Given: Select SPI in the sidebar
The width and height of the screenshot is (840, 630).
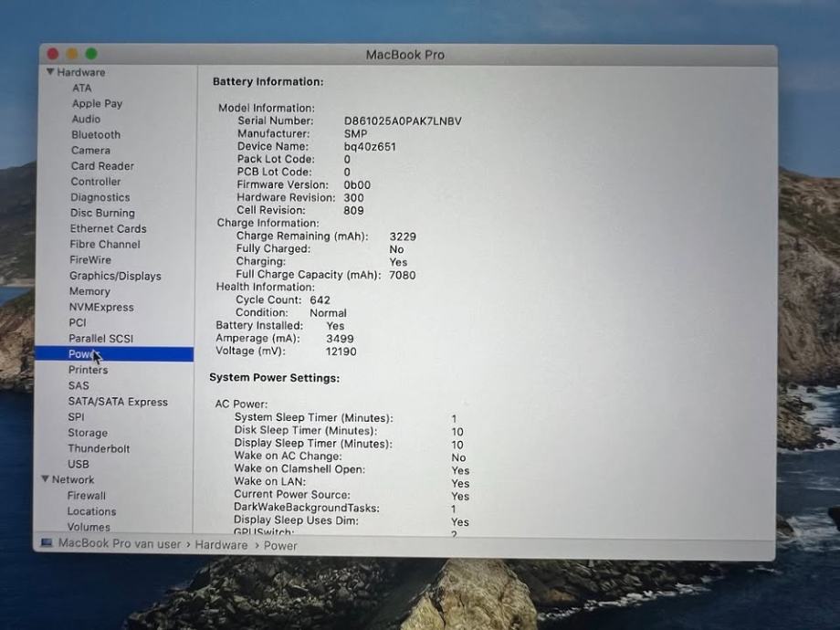Looking at the screenshot, I should tap(76, 416).
